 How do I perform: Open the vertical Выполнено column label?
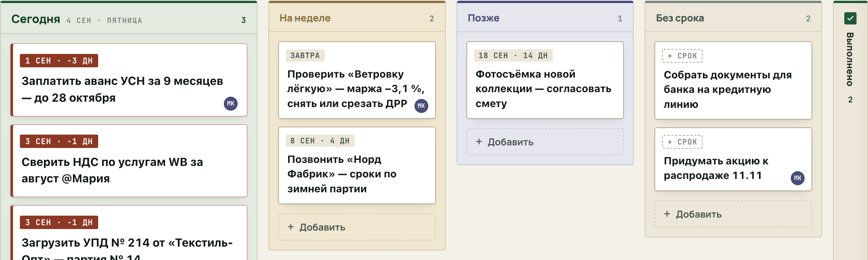coord(850,59)
